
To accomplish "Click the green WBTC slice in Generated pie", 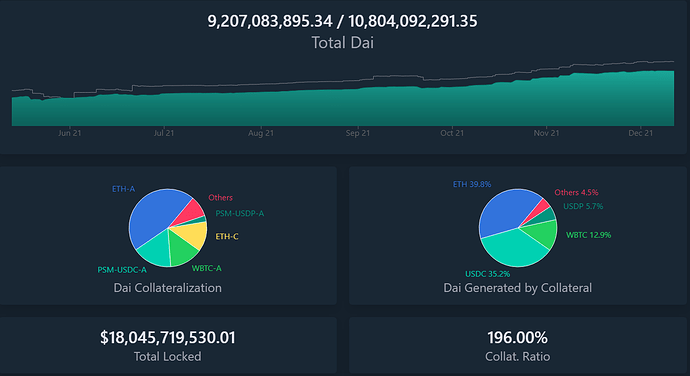I will click(x=543, y=233).
